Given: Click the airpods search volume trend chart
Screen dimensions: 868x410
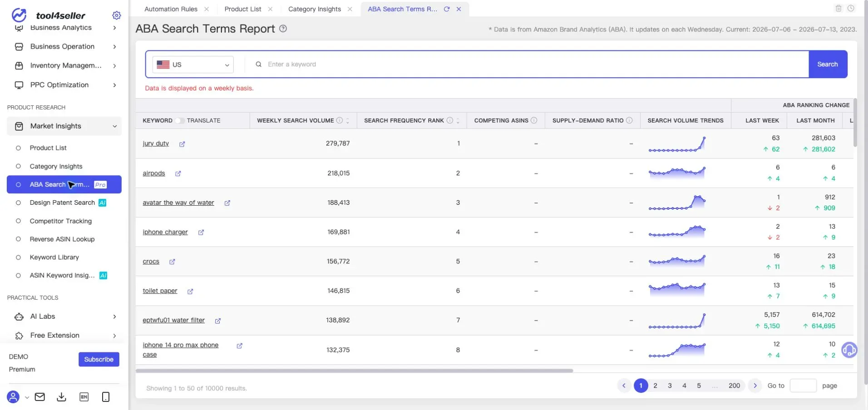Looking at the screenshot, I should coord(677,173).
